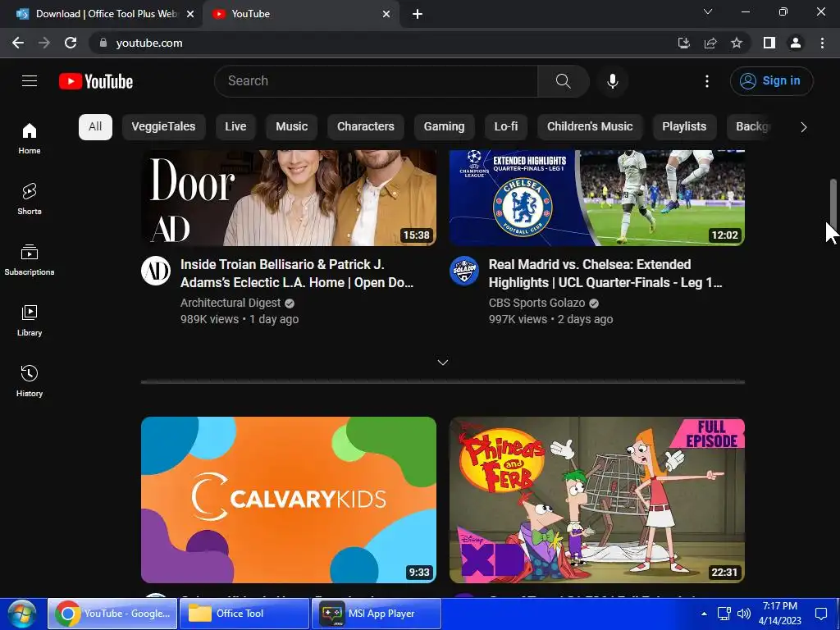The image size is (840, 630).
Task: Click in the YouTube Search field
Action: [376, 81]
